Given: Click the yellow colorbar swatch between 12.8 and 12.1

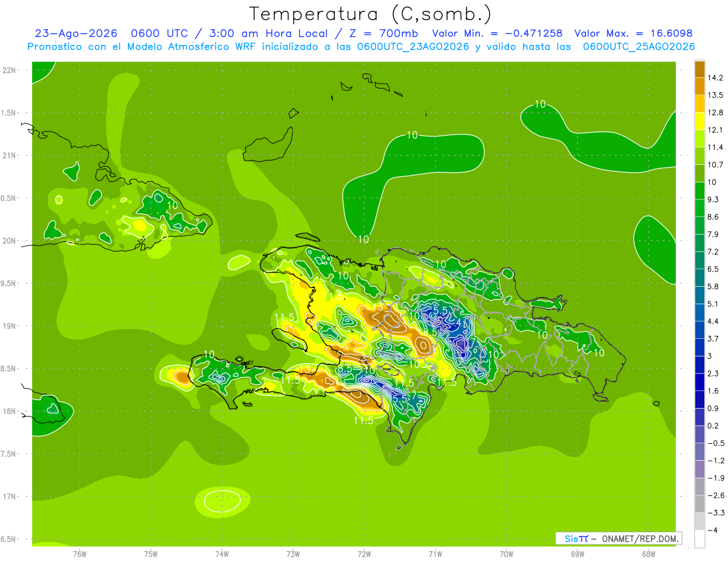Looking at the screenshot, I should pos(699,121).
